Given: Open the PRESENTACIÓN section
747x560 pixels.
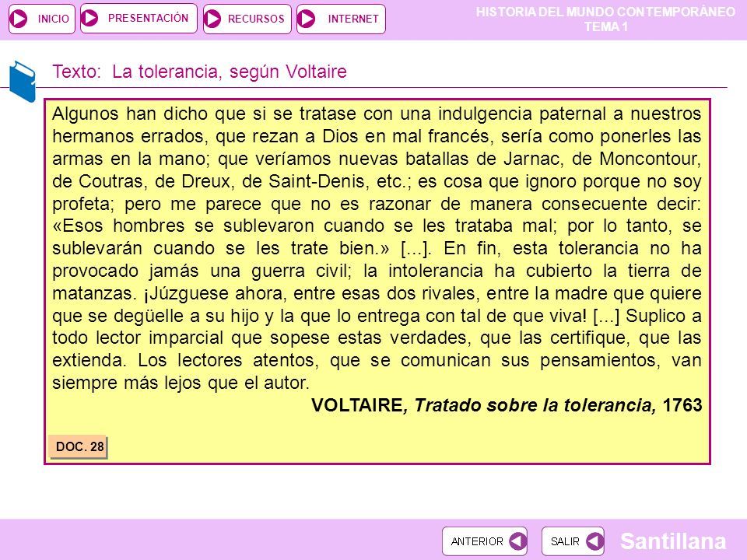Looking at the screenshot, I should [x=139, y=19].
